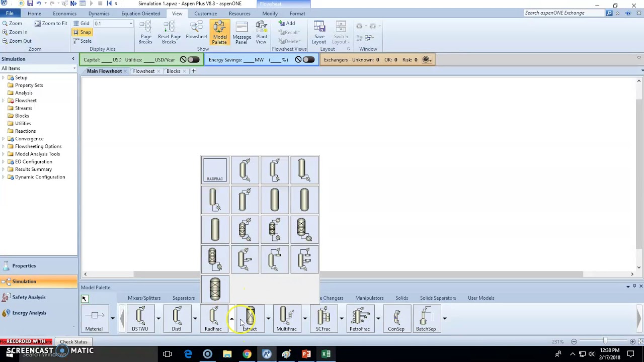Image resolution: width=644 pixels, height=362 pixels.
Task: Toggle the Model Palette button
Action: click(x=220, y=33)
